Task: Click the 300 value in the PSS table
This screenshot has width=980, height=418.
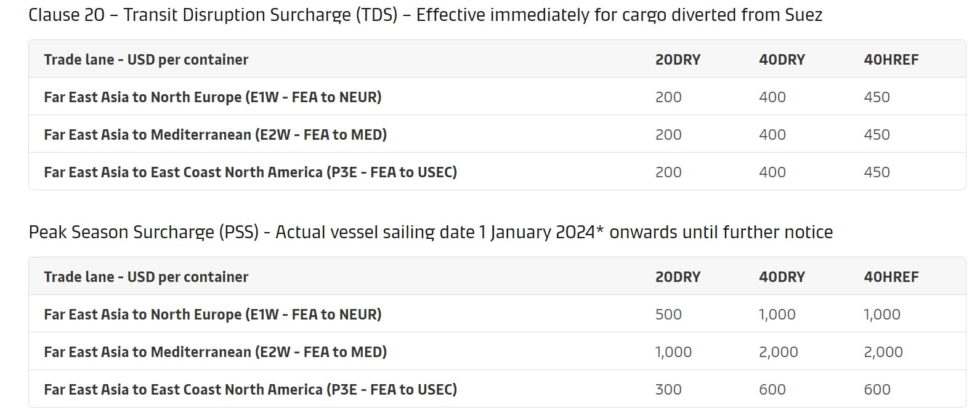Action: [x=668, y=390]
